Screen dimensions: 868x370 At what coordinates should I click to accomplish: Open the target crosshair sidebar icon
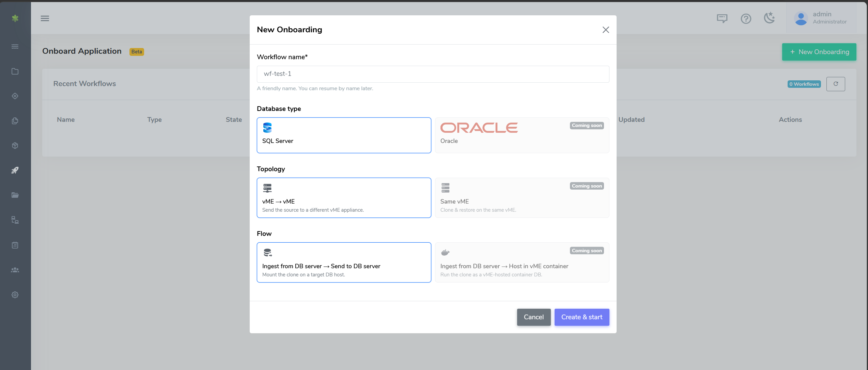coord(15,96)
